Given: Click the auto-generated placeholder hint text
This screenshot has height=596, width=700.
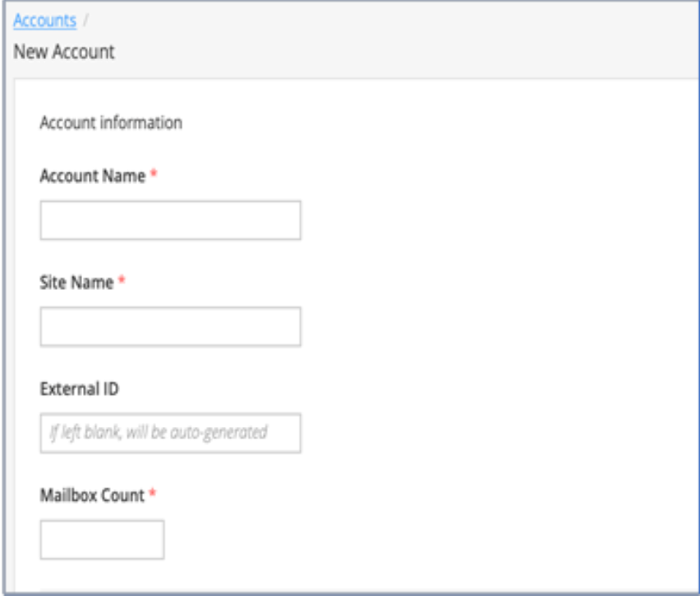Looking at the screenshot, I should point(159,433).
